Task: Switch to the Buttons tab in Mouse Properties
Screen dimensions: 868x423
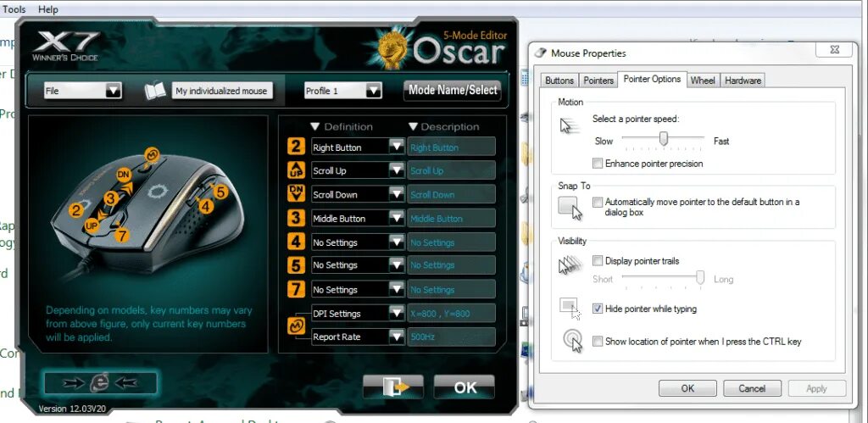Action: [x=559, y=81]
